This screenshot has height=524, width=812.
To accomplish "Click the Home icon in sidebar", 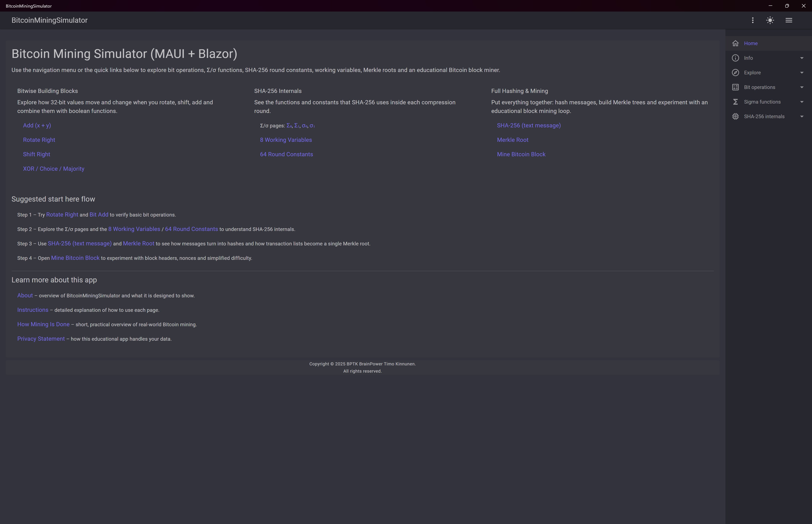I will pos(735,43).
